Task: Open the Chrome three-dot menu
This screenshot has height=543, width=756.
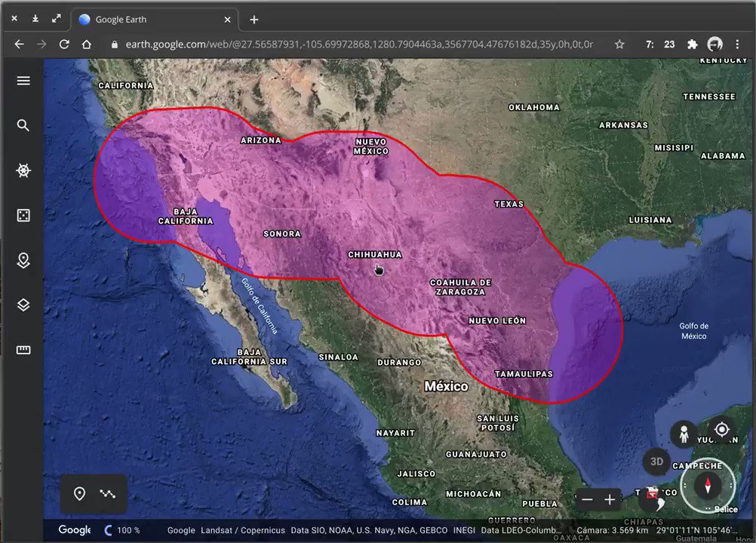Action: tap(737, 44)
